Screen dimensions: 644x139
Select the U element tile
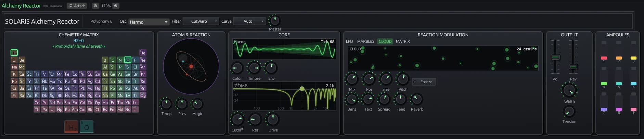52,109
